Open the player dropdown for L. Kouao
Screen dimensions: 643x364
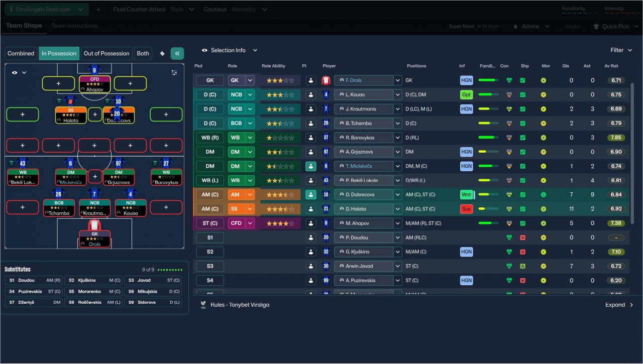(398, 94)
